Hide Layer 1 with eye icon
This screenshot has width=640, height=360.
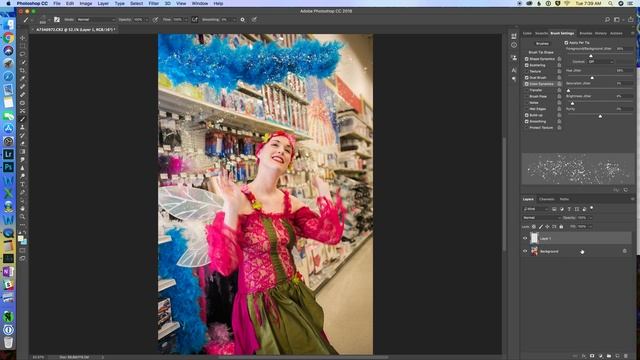coord(525,238)
